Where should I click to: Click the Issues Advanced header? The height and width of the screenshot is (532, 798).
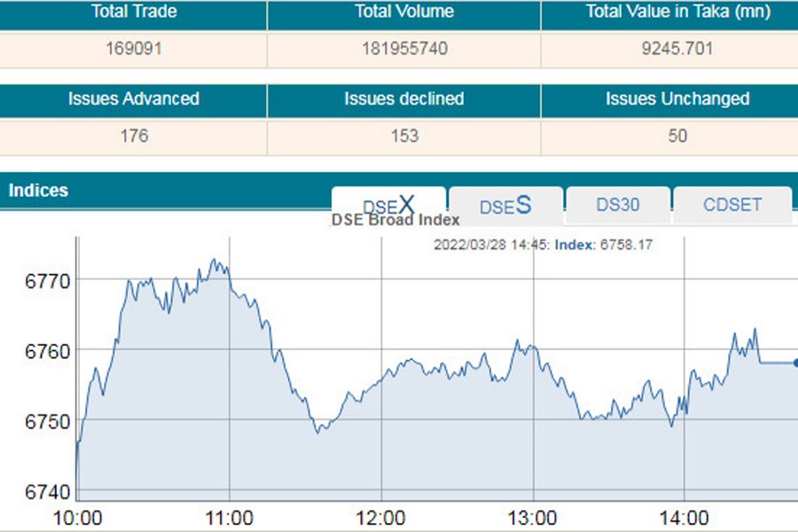point(133,98)
